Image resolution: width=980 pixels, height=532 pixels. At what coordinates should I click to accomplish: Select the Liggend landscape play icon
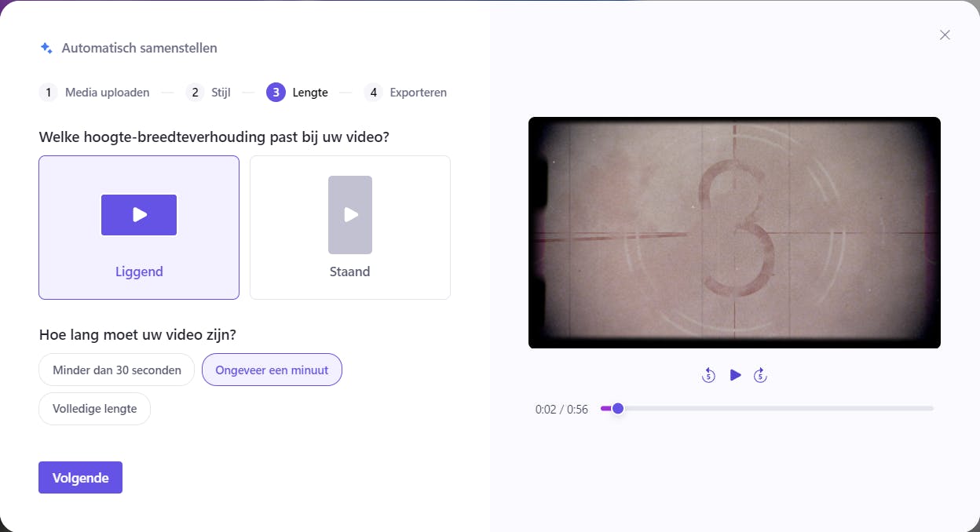coord(139,215)
